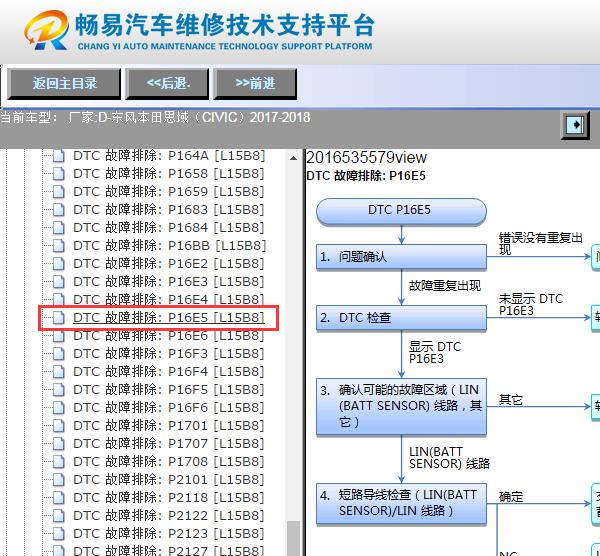Click the document icon beside P16E2
The height and width of the screenshot is (556, 600).
(x=59, y=264)
